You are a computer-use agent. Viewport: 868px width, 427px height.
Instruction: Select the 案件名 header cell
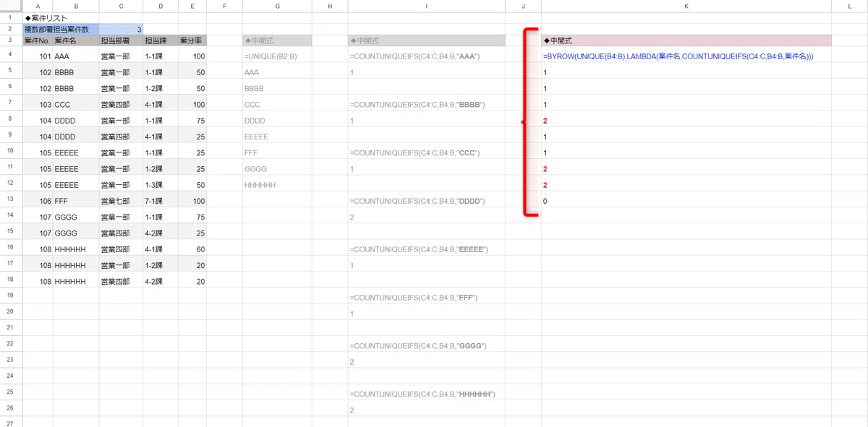pyautogui.click(x=76, y=40)
